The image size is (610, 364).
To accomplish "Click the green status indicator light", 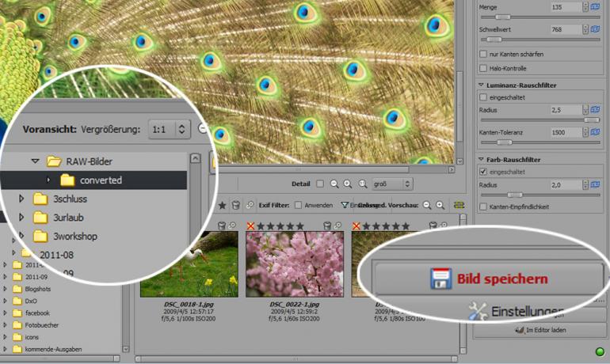I will coord(600,352).
